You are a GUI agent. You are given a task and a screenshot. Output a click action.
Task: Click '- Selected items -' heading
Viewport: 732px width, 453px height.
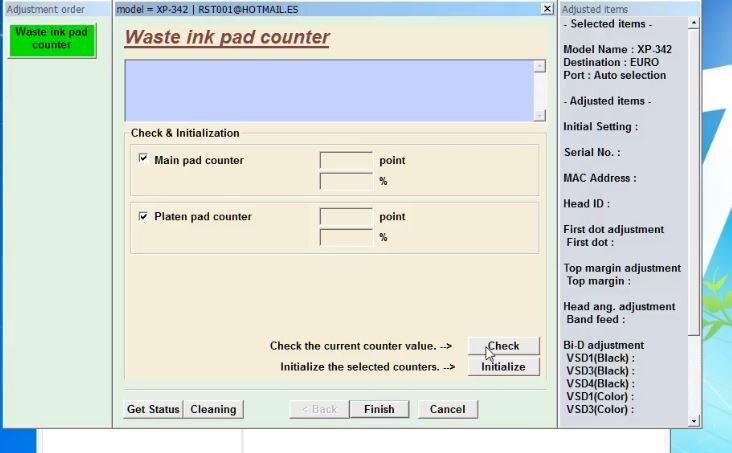pyautogui.click(x=608, y=24)
